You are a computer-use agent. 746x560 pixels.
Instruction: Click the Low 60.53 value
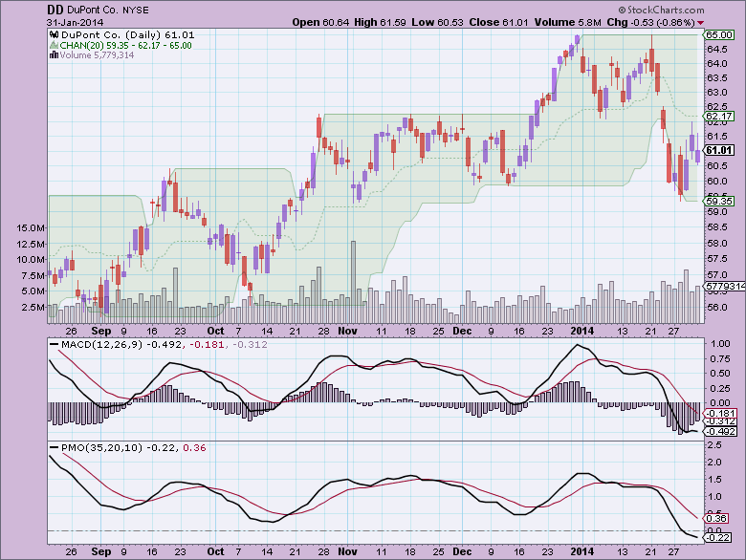438,22
